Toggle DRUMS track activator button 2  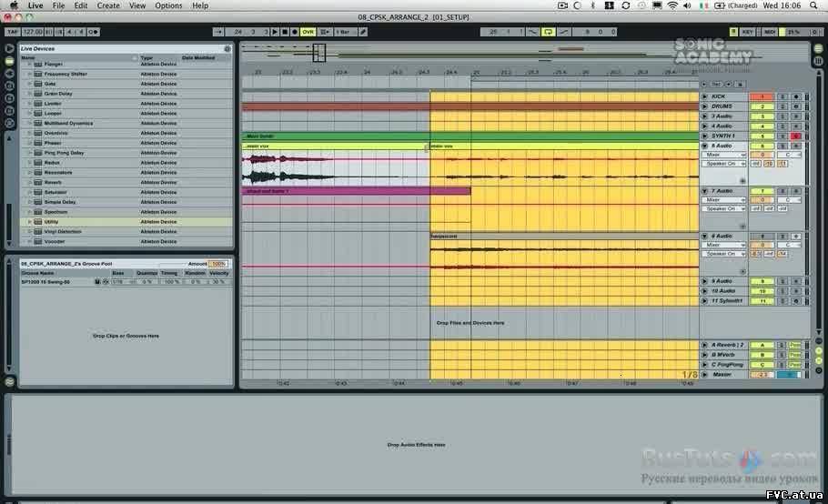pyautogui.click(x=762, y=106)
